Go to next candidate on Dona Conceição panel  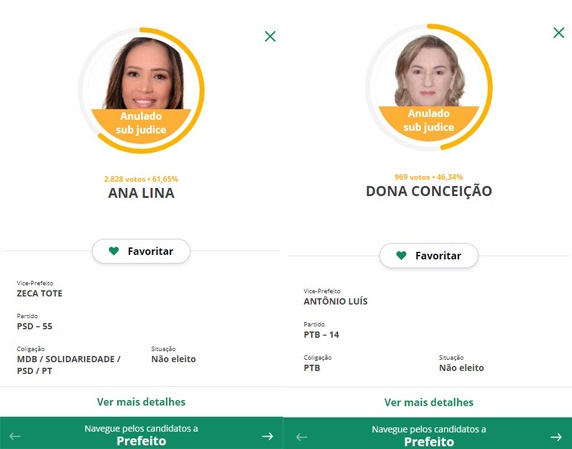click(556, 437)
